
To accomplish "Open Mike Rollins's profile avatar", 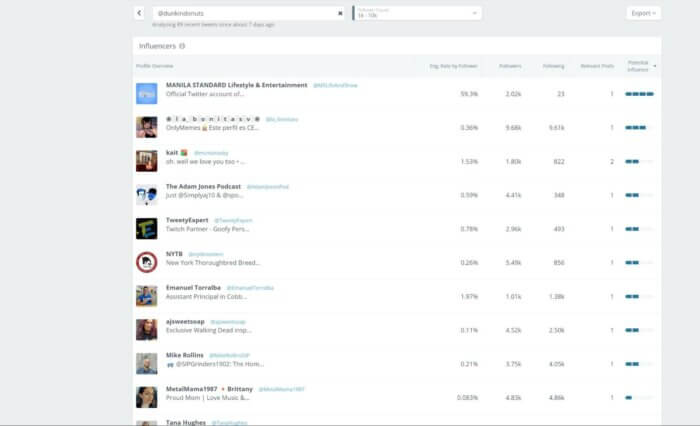I will [146, 363].
